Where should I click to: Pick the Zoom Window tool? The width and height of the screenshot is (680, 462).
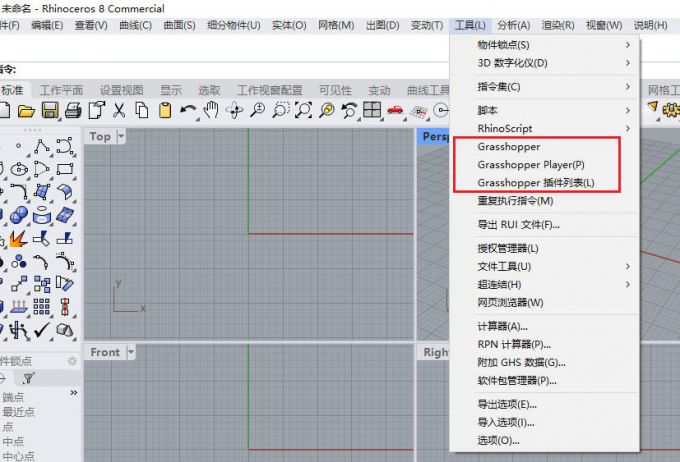point(281,111)
